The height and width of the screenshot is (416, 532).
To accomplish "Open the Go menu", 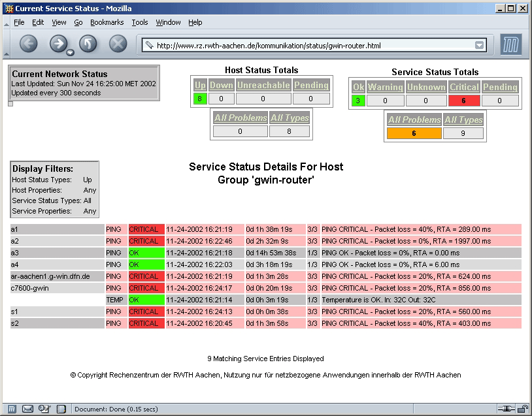I will 78,22.
